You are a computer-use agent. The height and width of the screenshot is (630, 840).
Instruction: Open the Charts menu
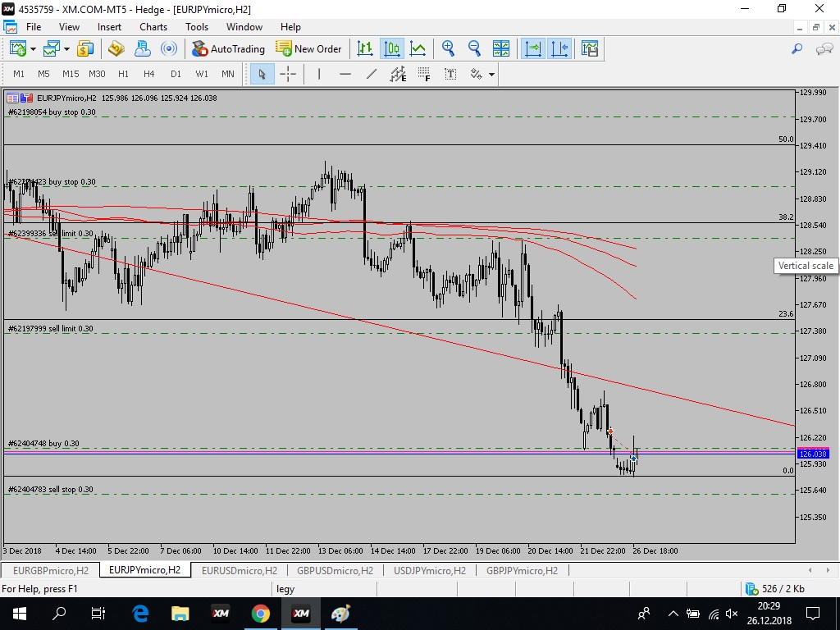(153, 27)
